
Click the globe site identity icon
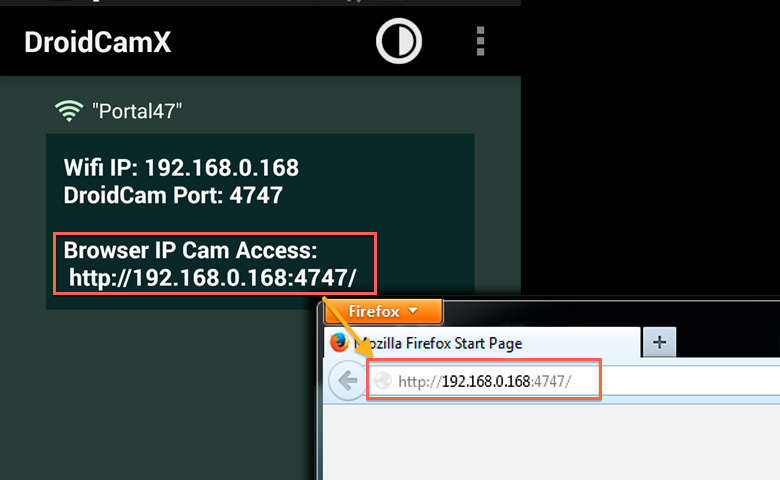point(383,381)
